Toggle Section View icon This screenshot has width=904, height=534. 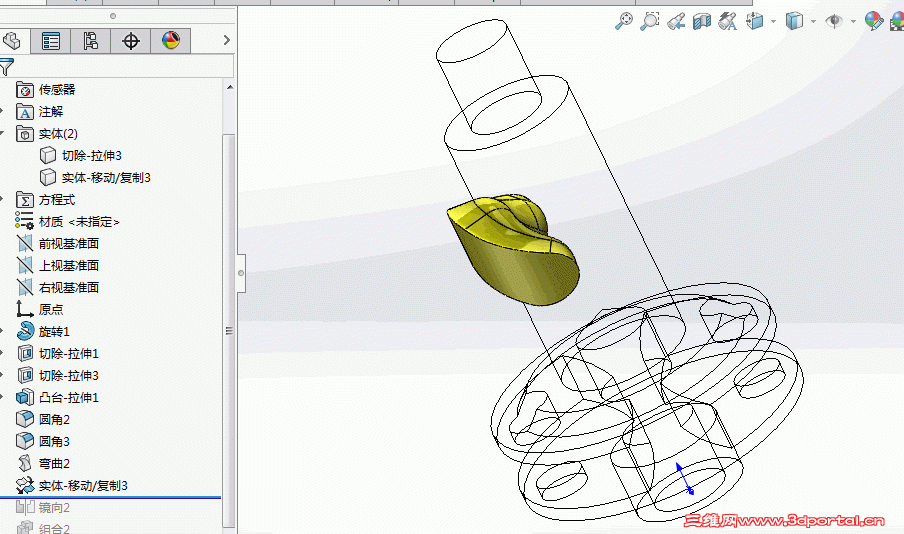pyautogui.click(x=702, y=22)
